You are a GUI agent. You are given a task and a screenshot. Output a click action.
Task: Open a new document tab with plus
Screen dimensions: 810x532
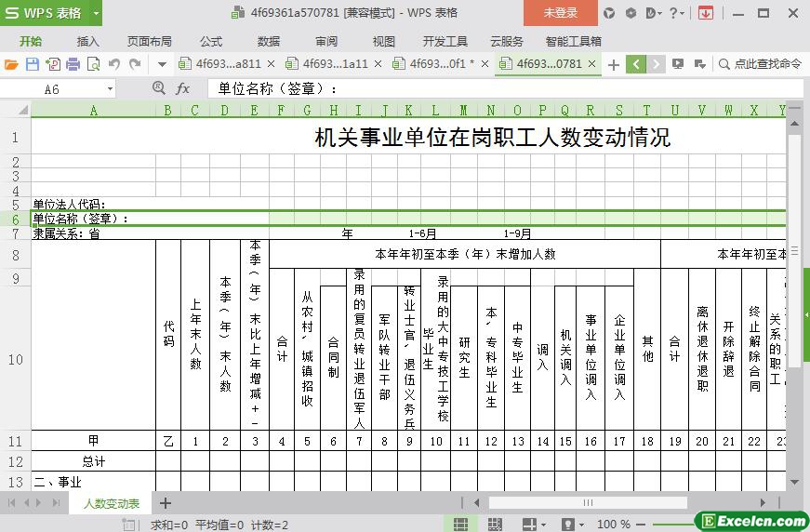coord(613,64)
